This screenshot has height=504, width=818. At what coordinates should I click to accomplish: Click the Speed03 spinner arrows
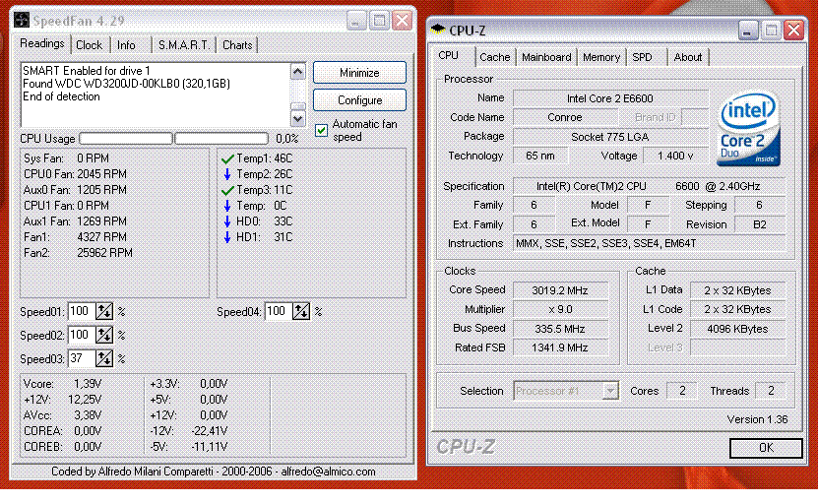tap(104, 358)
